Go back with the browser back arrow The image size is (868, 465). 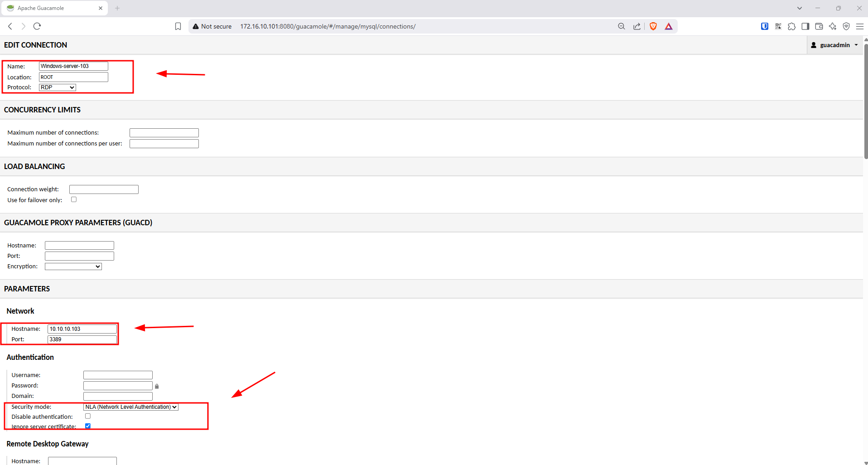(x=10, y=26)
